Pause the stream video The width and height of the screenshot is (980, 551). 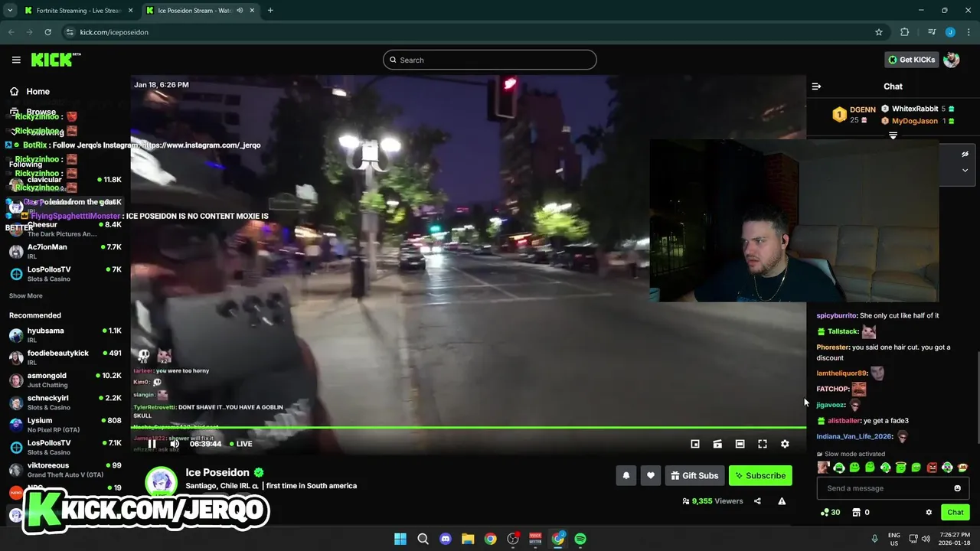152,444
